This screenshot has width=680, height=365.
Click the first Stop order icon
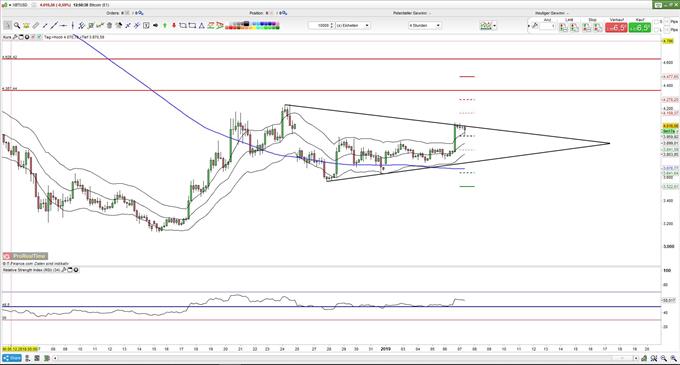tap(586, 27)
